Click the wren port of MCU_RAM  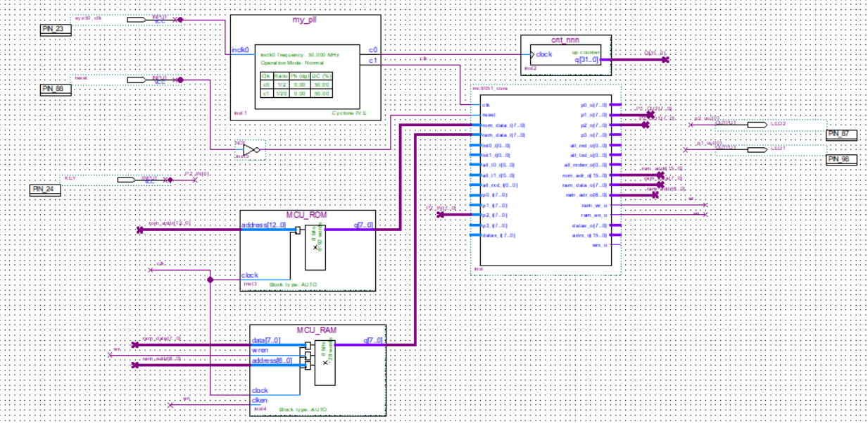pyautogui.click(x=259, y=350)
